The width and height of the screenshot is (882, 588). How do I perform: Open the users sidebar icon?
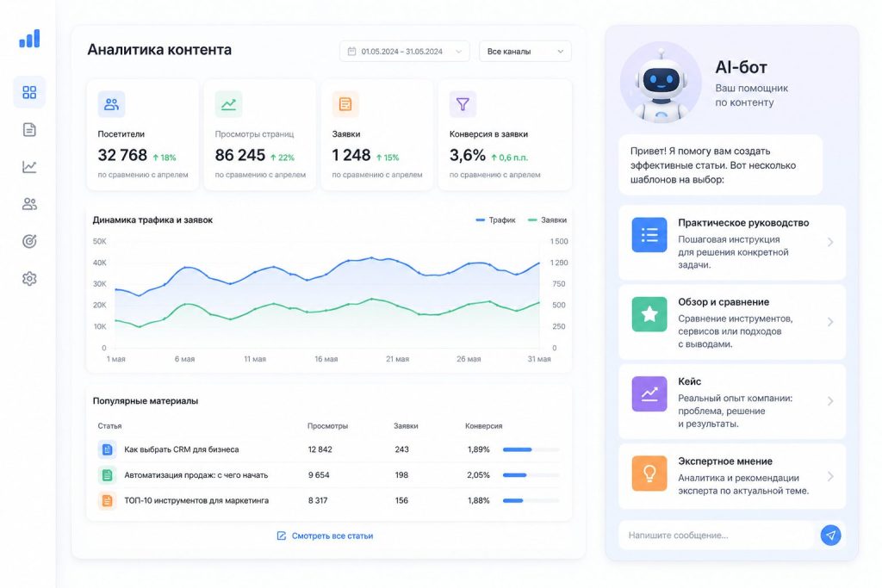pyautogui.click(x=29, y=204)
